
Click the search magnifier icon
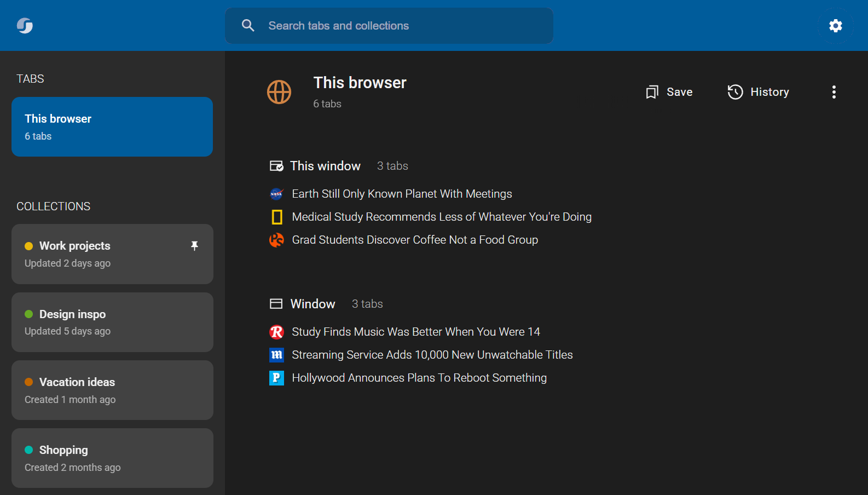[x=248, y=26]
